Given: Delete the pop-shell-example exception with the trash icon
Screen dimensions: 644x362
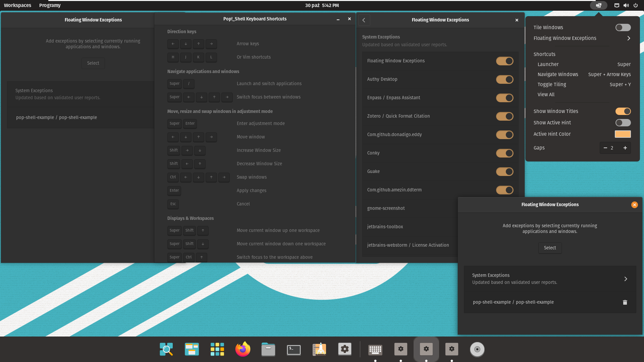Looking at the screenshot, I should pyautogui.click(x=625, y=302).
